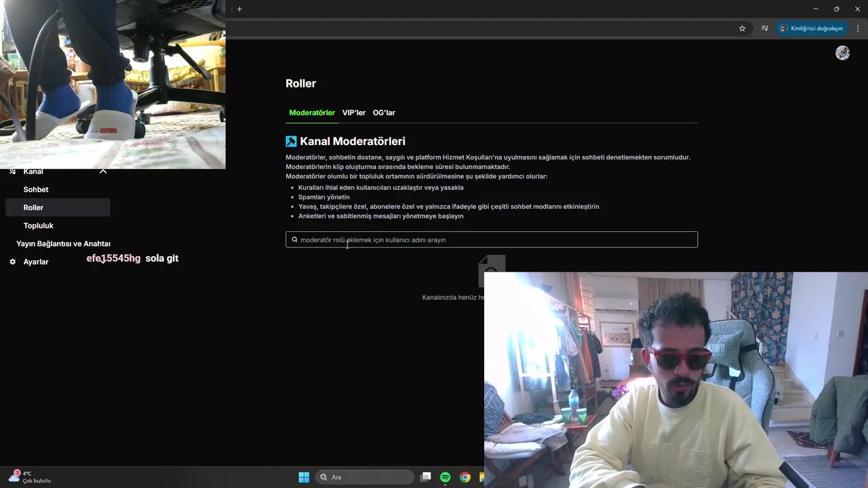Switch to the OG'lar tab

[x=384, y=113]
